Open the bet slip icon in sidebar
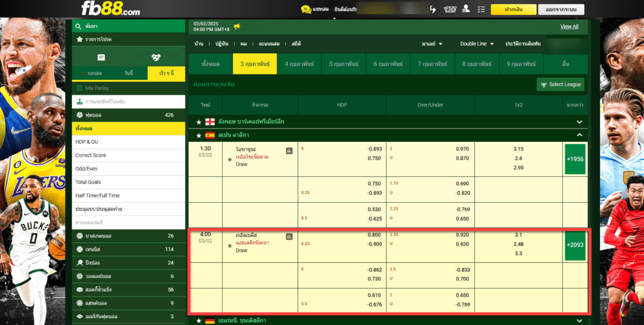 [101, 57]
